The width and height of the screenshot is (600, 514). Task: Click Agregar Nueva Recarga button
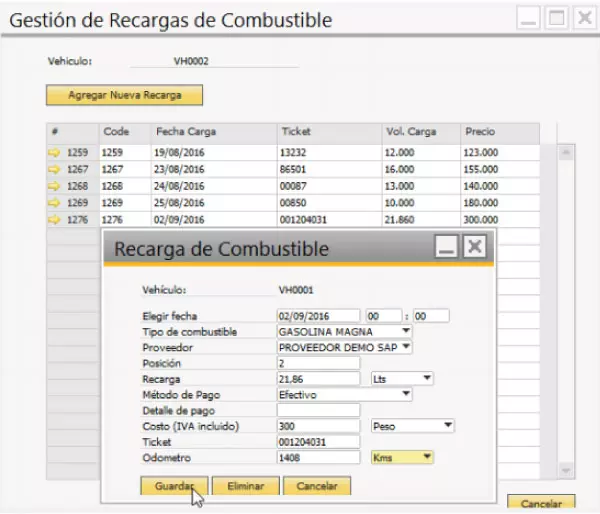coord(125,95)
